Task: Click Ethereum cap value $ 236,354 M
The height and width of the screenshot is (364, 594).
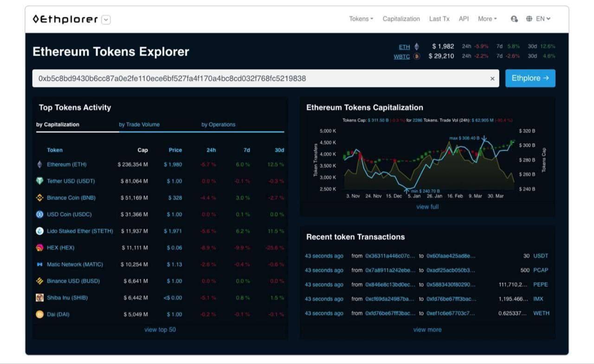Action: [x=133, y=165]
